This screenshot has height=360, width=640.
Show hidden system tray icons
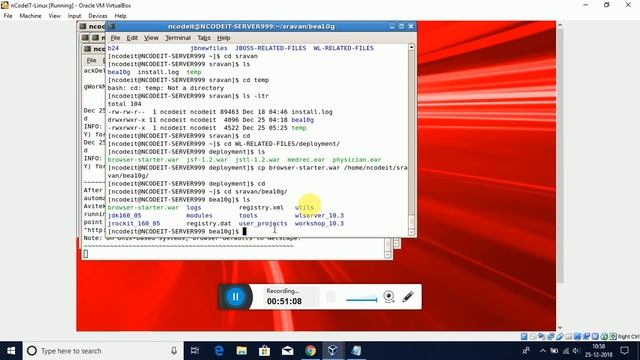click(x=542, y=351)
